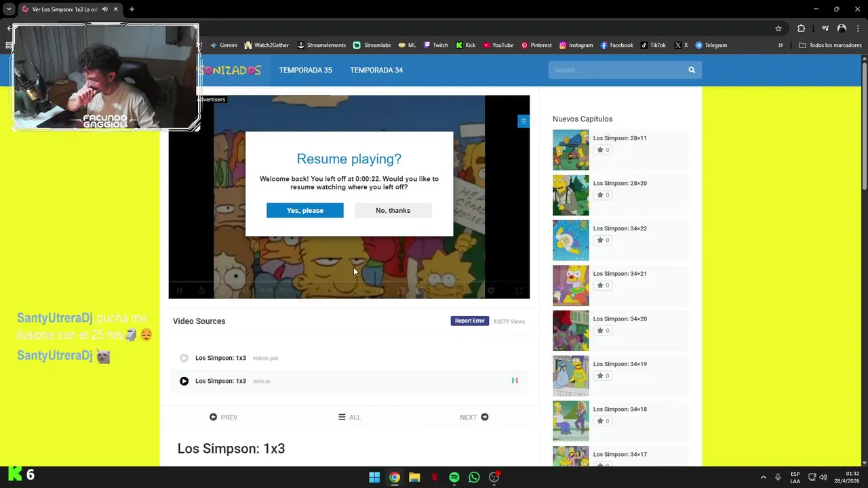
Task: Open the YouTube bookmark
Action: pyautogui.click(x=498, y=45)
